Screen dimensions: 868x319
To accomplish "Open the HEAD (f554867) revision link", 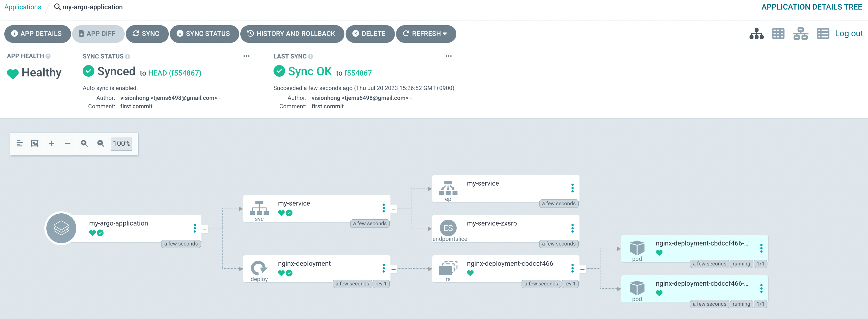I will pos(175,73).
